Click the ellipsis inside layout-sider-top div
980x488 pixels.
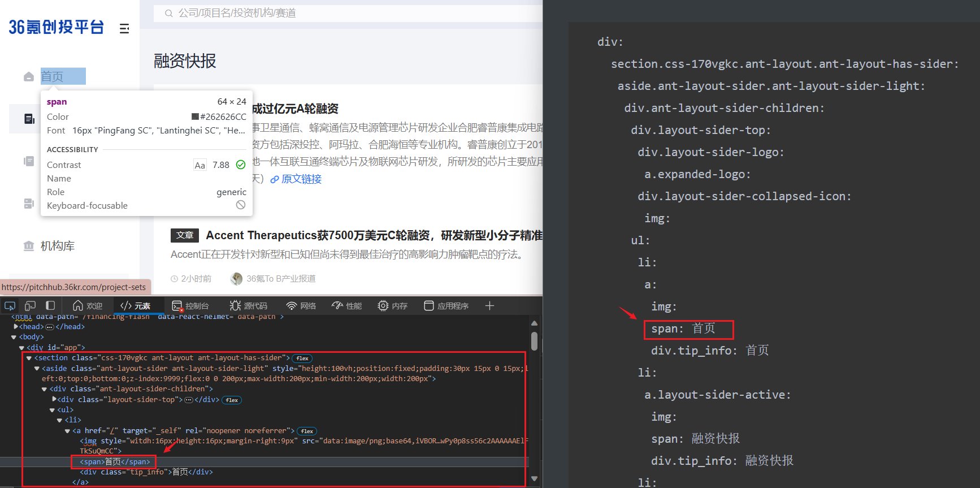189,400
